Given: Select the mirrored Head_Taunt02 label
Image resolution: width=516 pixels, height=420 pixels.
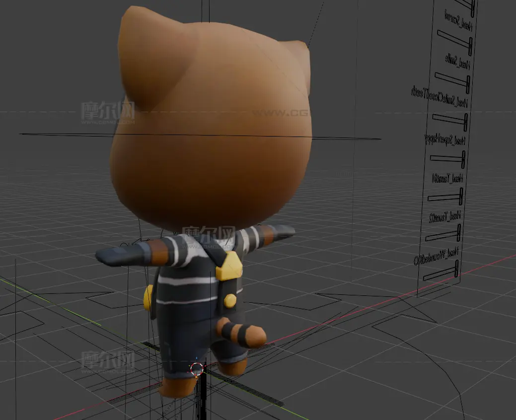Looking at the screenshot, I should click(x=444, y=217).
